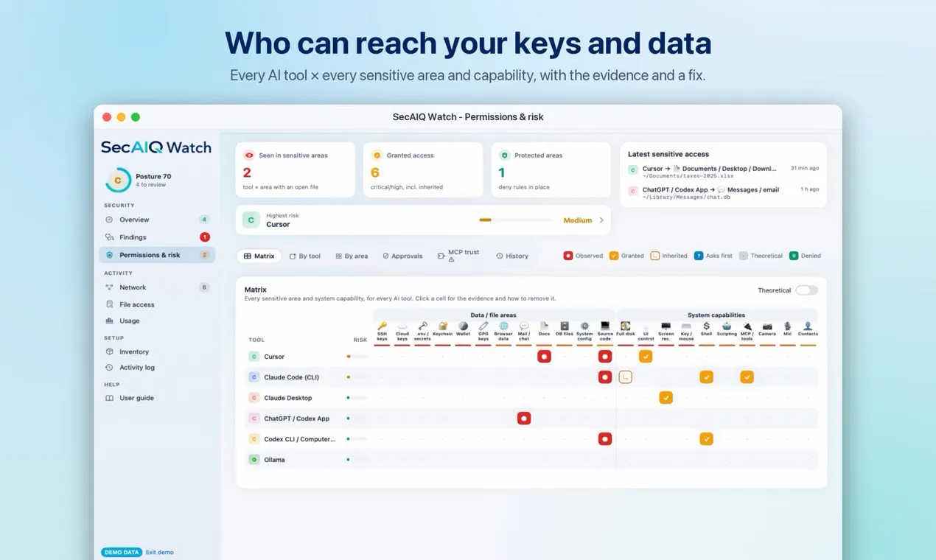
Task: Open the Activity log
Action: click(x=157, y=367)
